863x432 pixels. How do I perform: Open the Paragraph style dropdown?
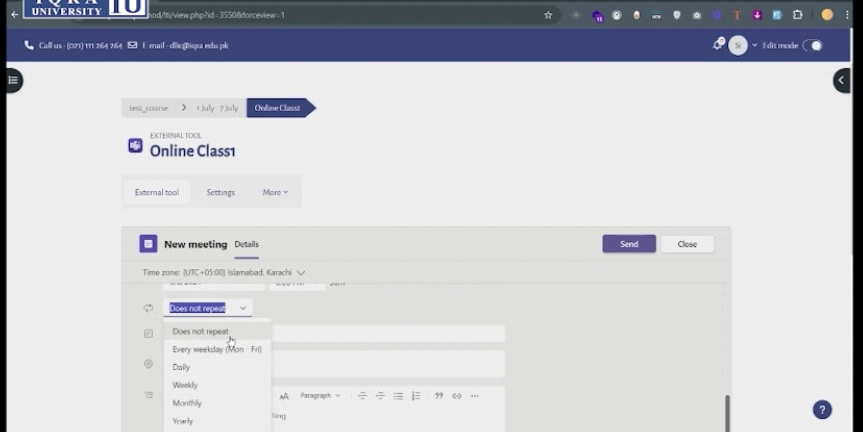(320, 396)
